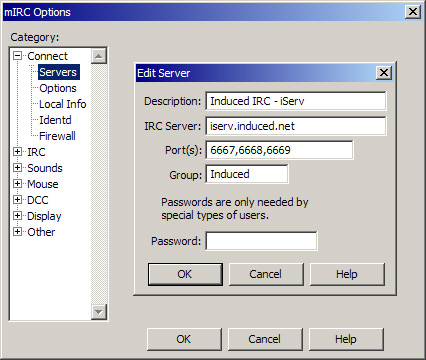Click into the Port(s) field

[x=279, y=150]
